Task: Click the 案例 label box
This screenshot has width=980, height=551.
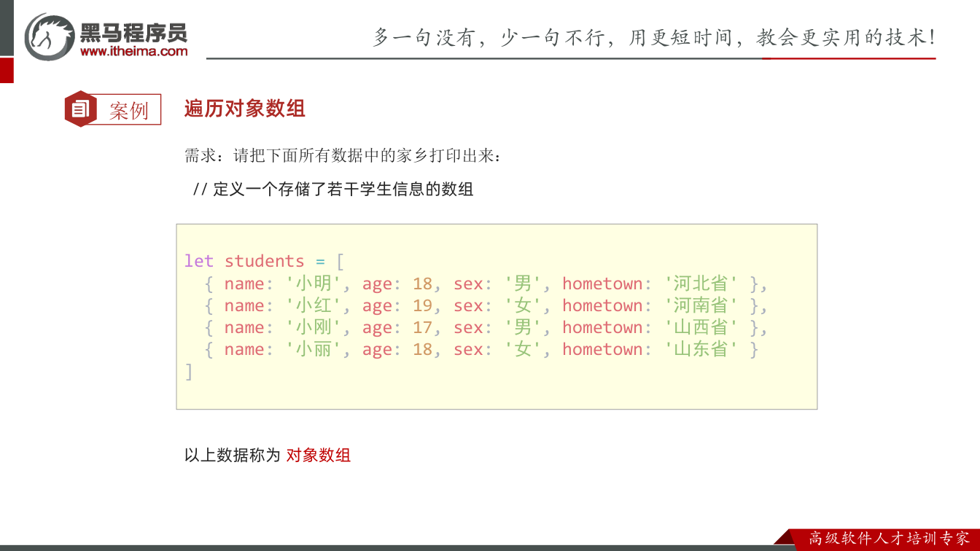Action: click(128, 111)
